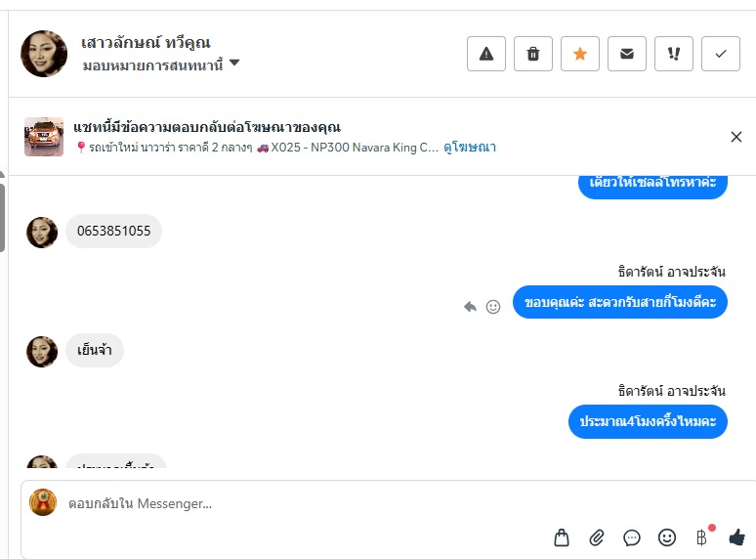This screenshot has width=756, height=559.
Task: Open the Navara ad thumbnail
Action: pos(44,137)
